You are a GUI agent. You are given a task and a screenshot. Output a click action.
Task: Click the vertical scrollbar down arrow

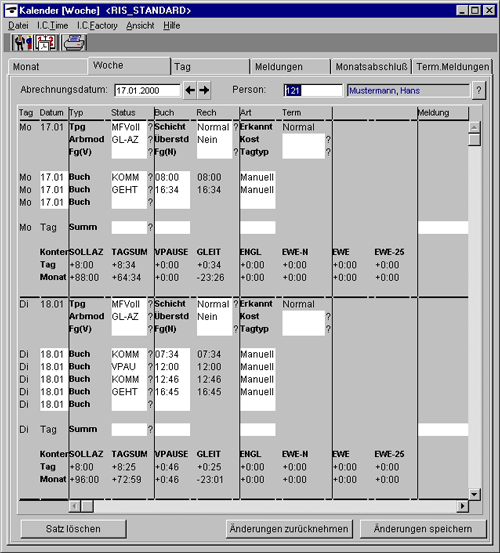click(474, 494)
